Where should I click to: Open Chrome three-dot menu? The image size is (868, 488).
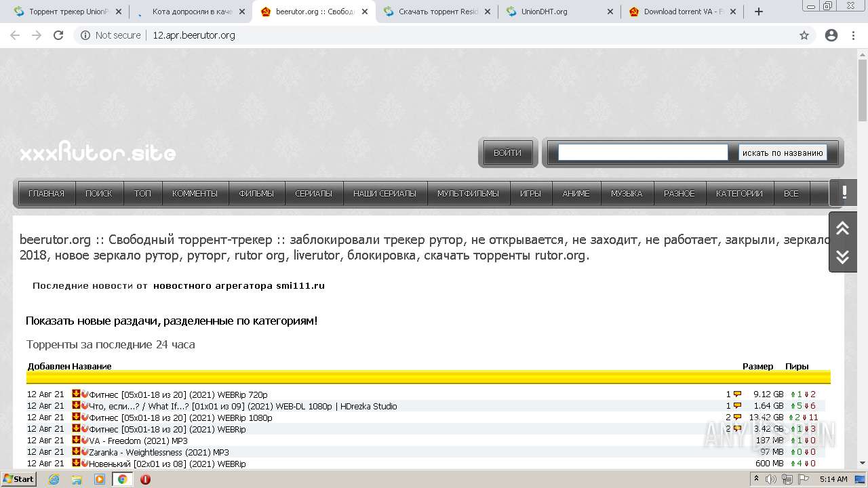coord(853,35)
